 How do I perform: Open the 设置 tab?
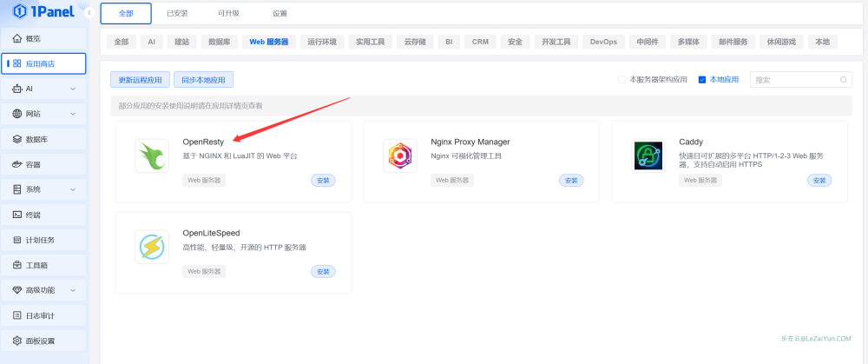pyautogui.click(x=280, y=13)
